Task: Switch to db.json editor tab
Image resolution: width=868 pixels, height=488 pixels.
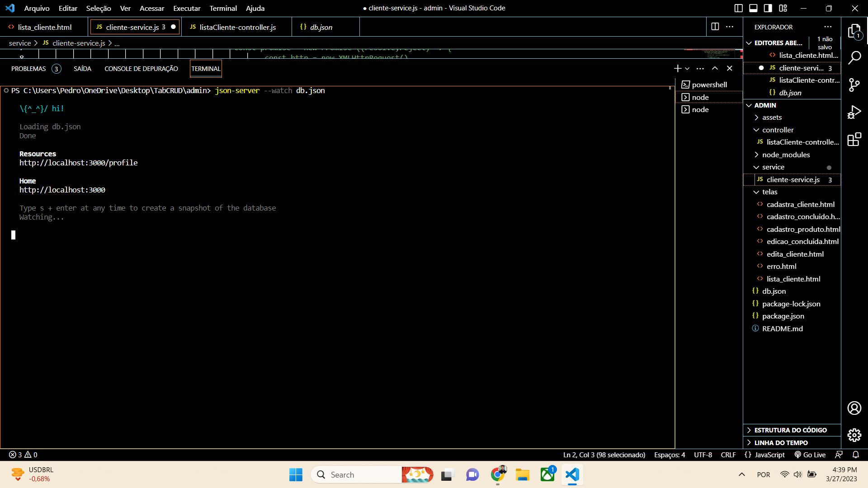Action: [321, 27]
